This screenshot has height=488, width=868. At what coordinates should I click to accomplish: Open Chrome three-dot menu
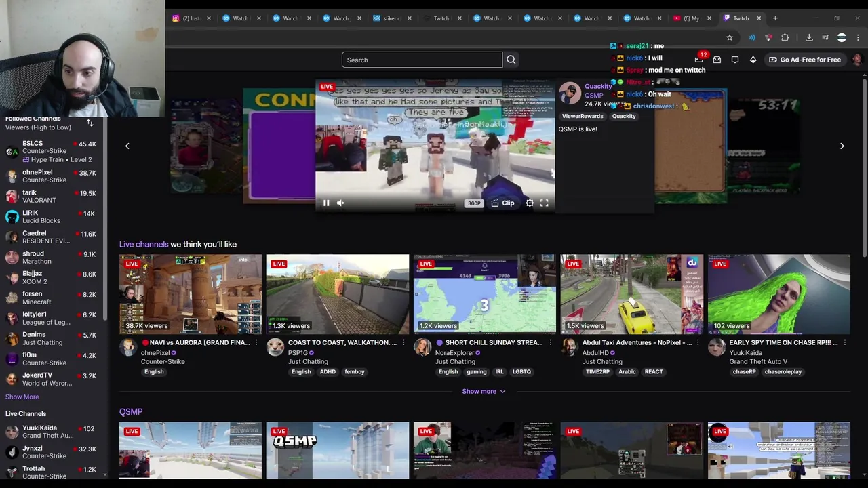(x=859, y=37)
